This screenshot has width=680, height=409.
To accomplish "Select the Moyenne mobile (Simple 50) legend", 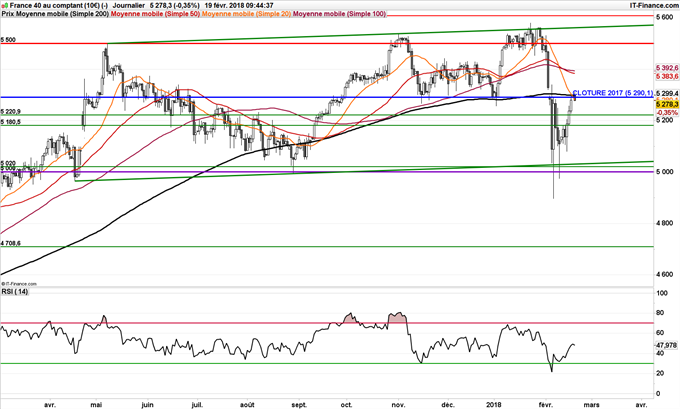I will [156, 14].
